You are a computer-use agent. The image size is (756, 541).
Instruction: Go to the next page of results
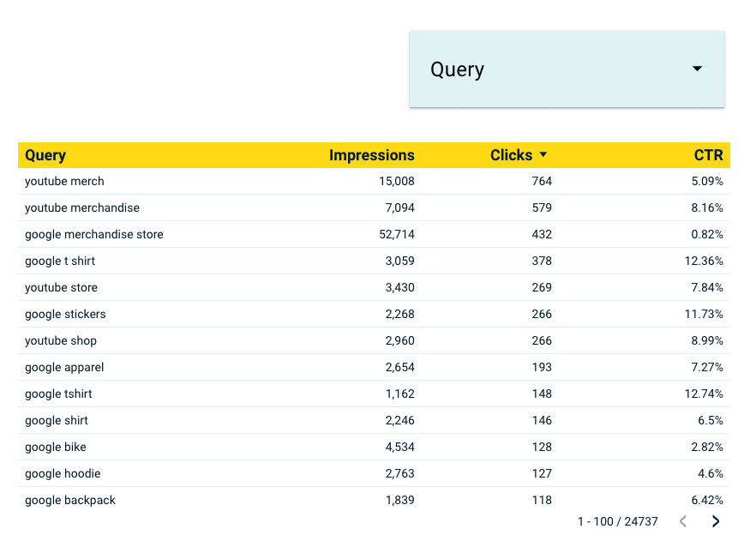(x=716, y=520)
